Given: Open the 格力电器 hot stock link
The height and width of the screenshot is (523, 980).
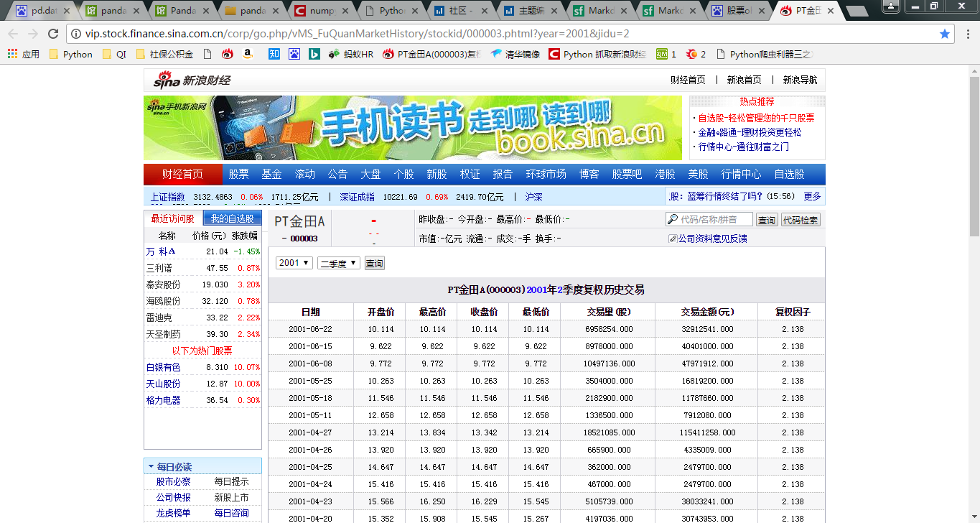Looking at the screenshot, I should point(164,400).
